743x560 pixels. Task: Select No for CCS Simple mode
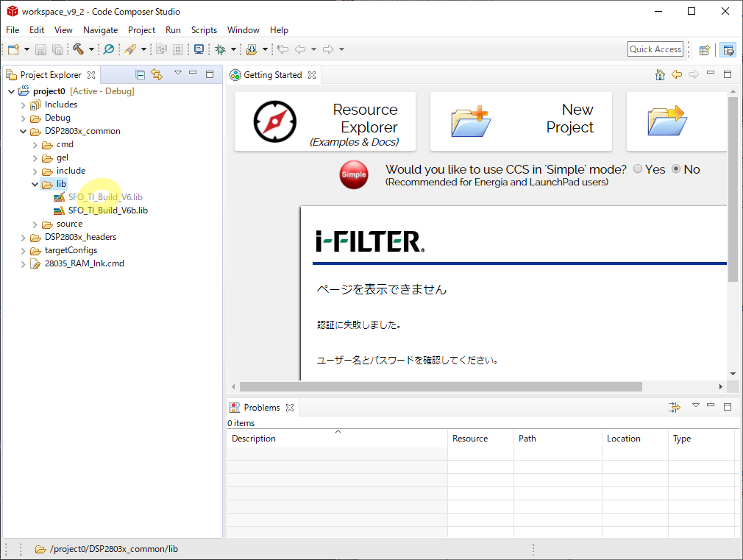[677, 169]
